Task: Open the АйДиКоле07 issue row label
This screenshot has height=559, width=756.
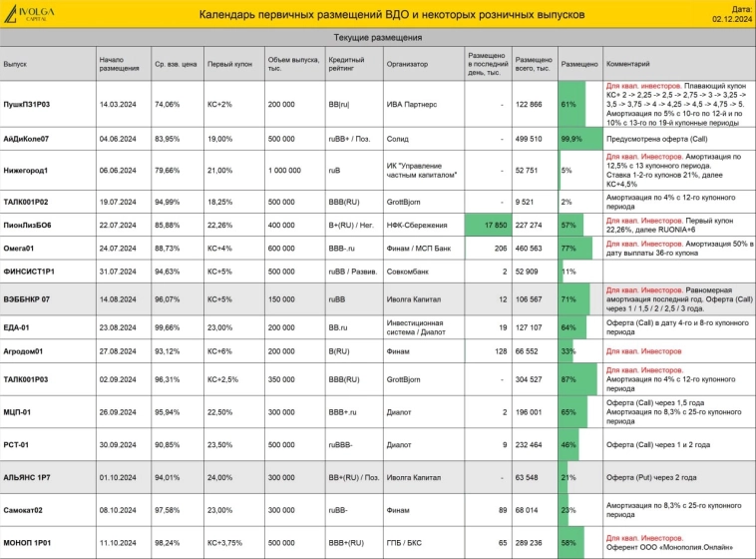Action: pos(27,138)
